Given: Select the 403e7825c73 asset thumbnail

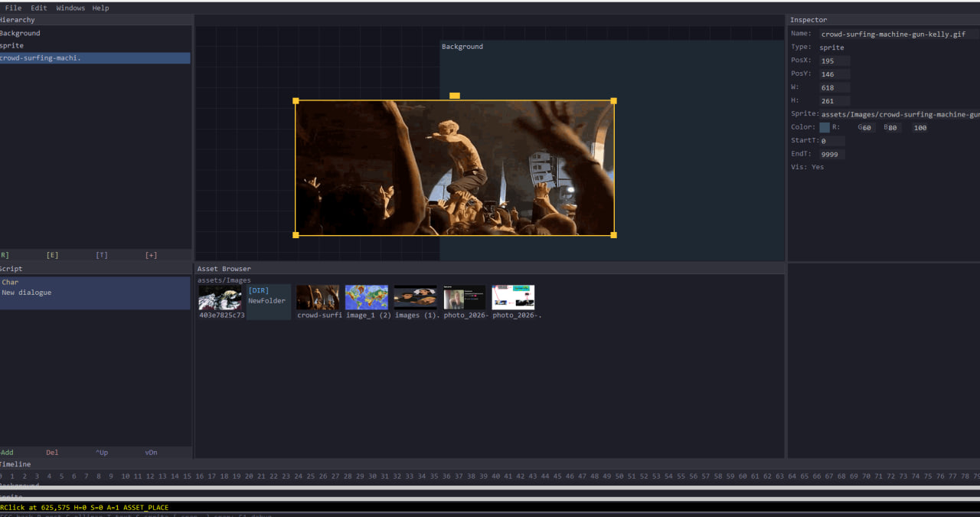Looking at the screenshot, I should point(220,297).
